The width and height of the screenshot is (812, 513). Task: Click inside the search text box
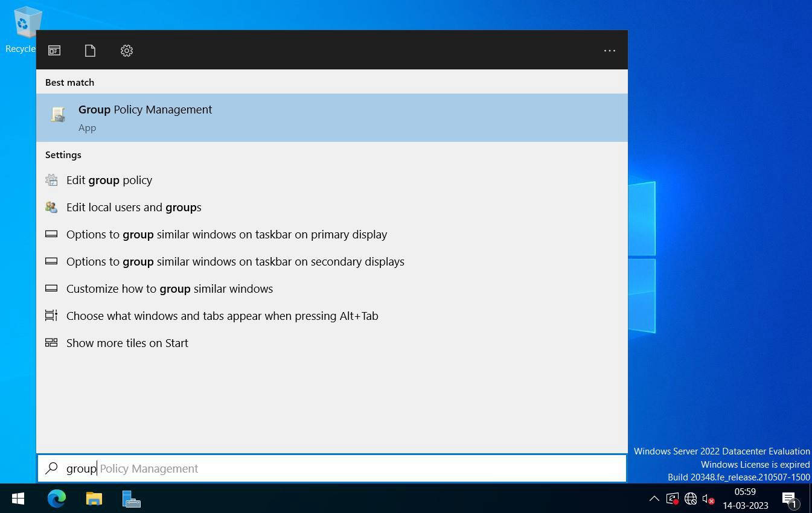332,468
